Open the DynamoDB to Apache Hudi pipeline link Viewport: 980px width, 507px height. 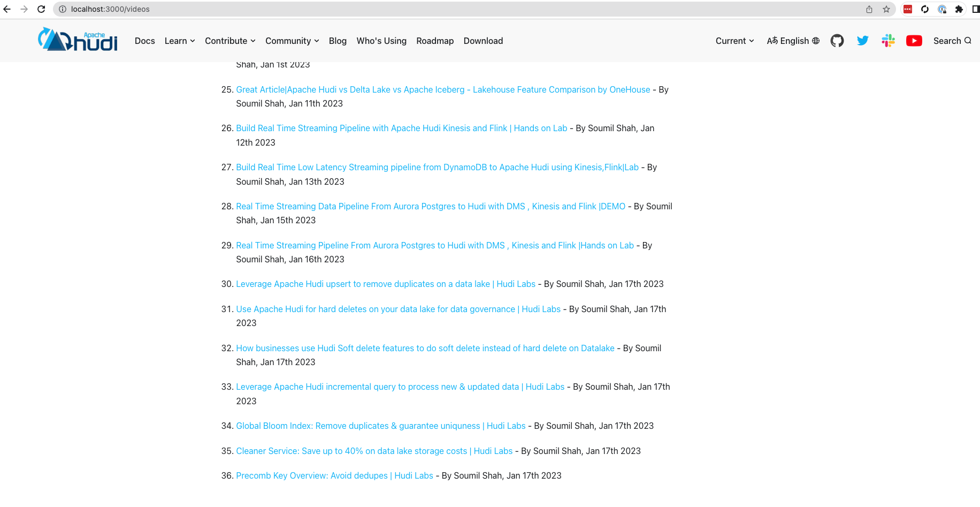(438, 167)
